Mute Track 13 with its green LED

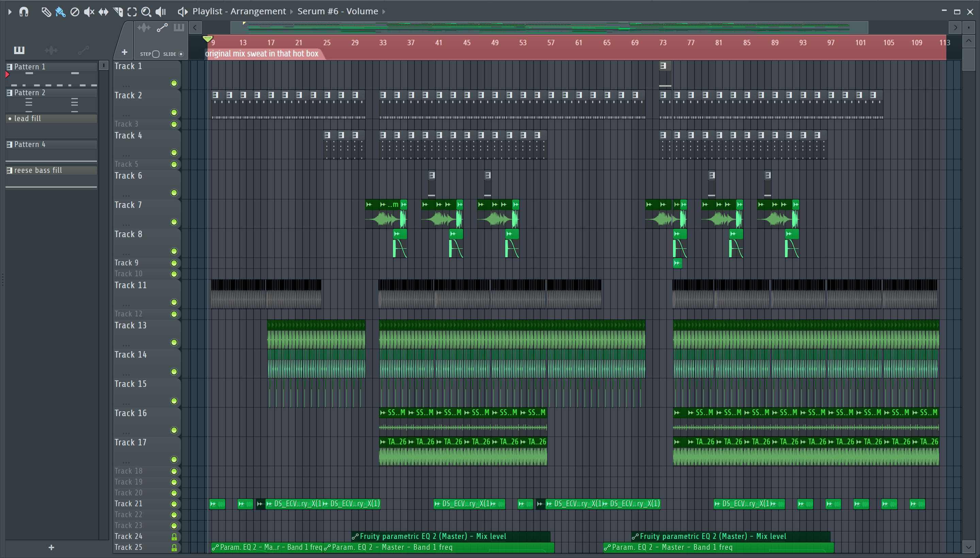174,342
